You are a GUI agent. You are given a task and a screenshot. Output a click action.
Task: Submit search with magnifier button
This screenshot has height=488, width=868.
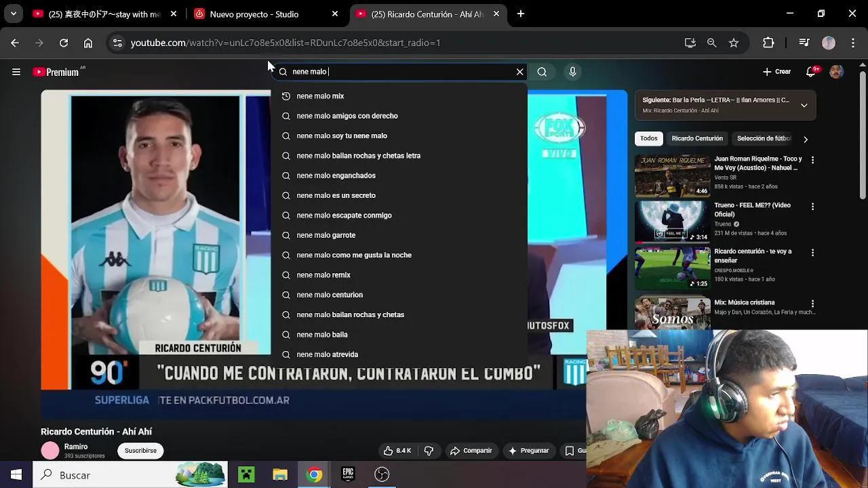pyautogui.click(x=542, y=72)
